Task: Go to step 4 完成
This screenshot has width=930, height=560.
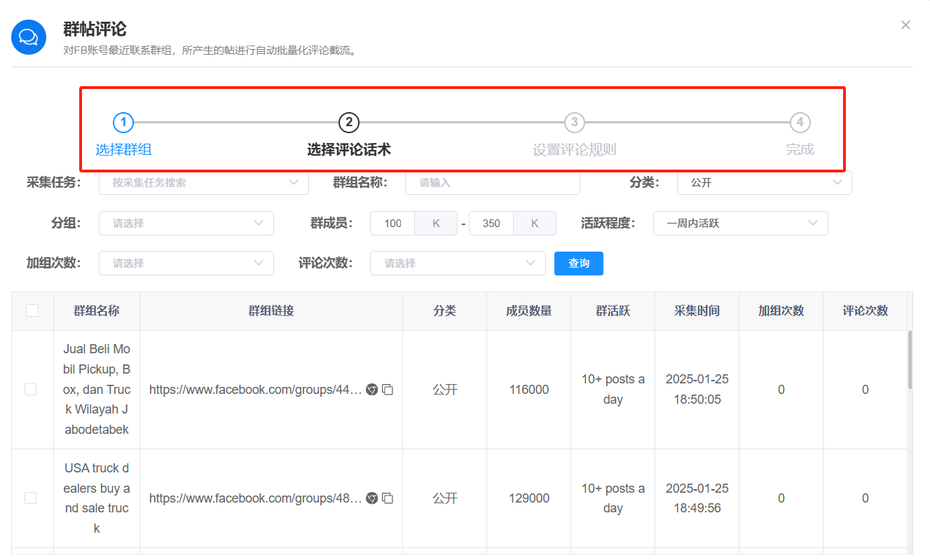Action: point(800,135)
